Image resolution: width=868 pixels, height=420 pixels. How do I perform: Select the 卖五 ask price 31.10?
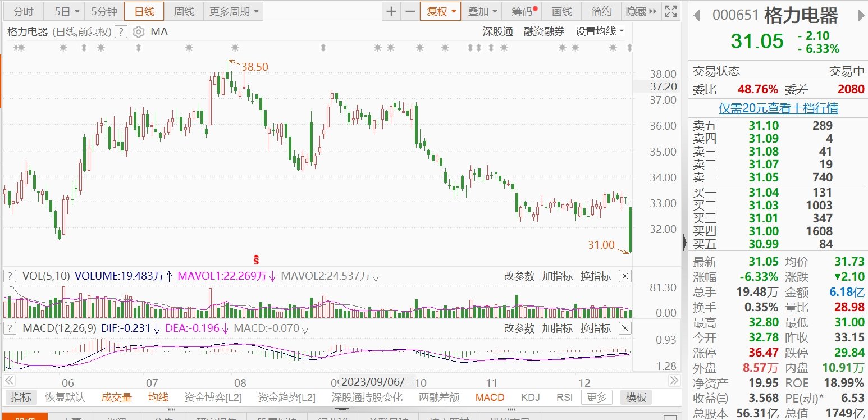pos(763,126)
